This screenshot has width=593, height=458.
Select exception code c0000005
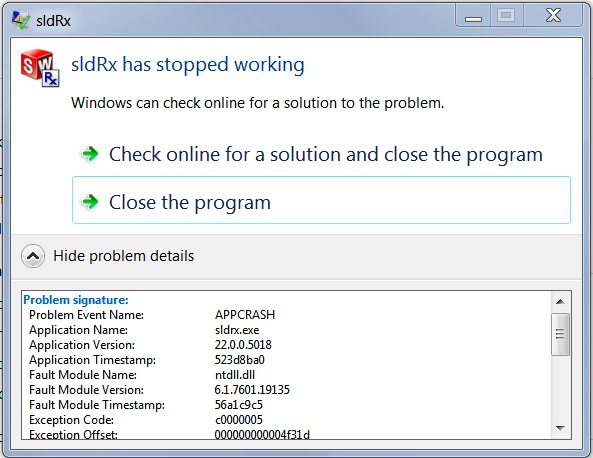tap(238, 420)
